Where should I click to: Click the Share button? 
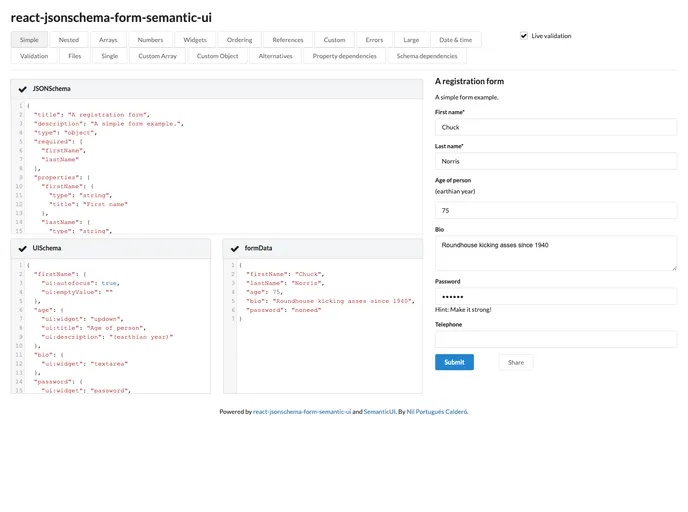516,362
